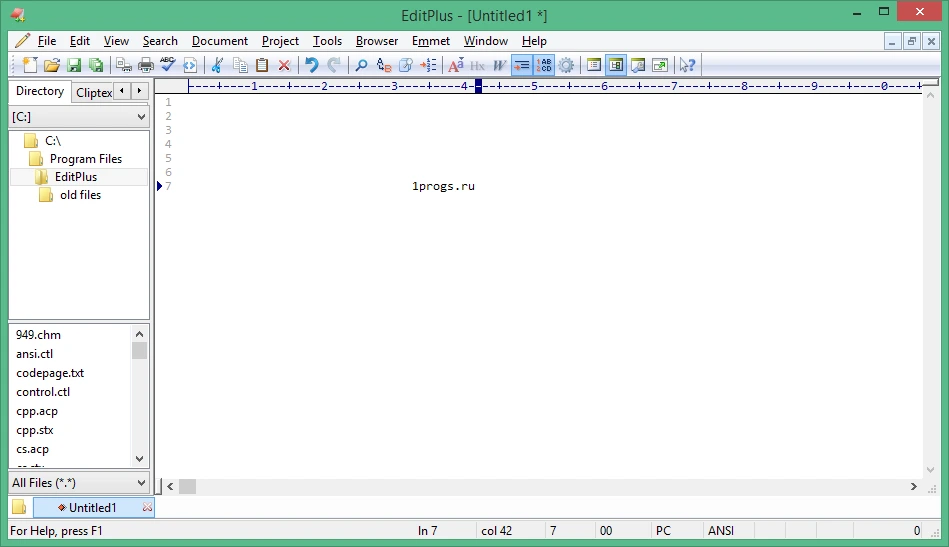Viewport: 949px width, 547px height.
Task: Click the scissors Cut icon
Action: click(217, 65)
